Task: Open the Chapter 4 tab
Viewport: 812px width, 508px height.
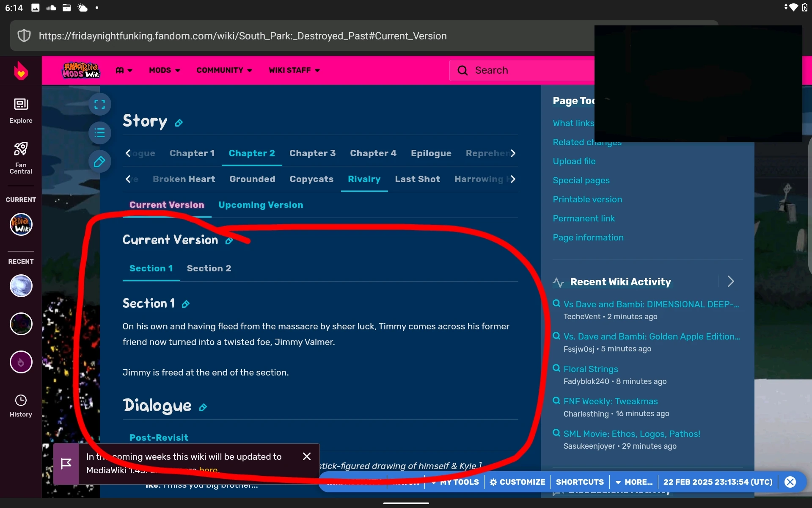Action: [373, 153]
